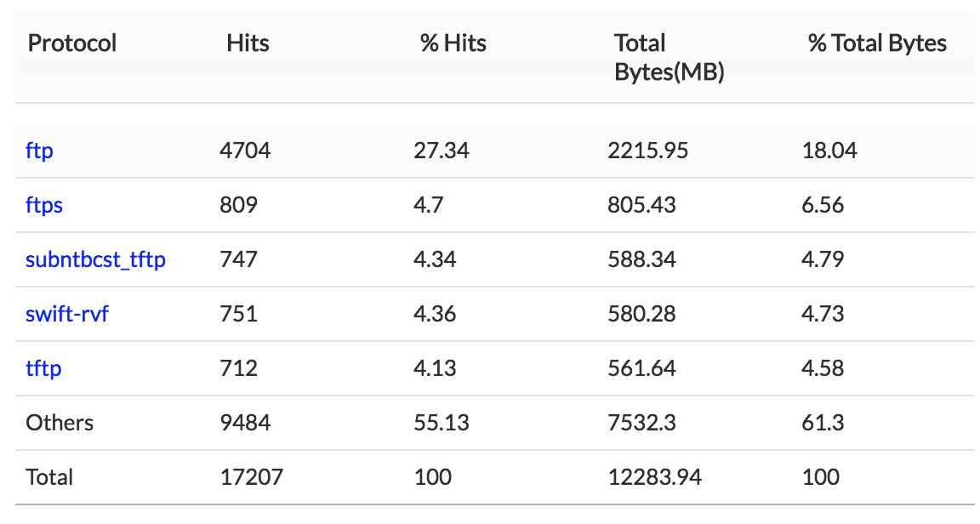Screen dimensions: 980x524
Task: Click the % Hits column header
Action: tap(453, 43)
